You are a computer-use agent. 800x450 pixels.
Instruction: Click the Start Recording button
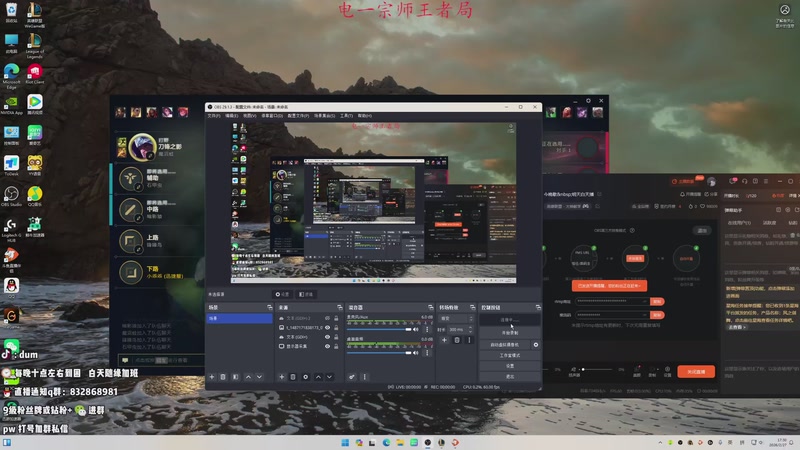tap(509, 332)
